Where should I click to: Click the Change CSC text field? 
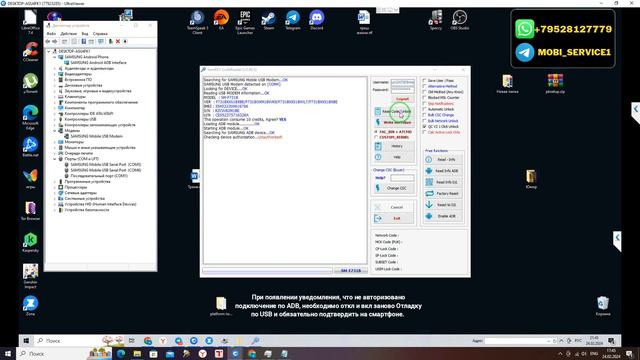click(402, 178)
